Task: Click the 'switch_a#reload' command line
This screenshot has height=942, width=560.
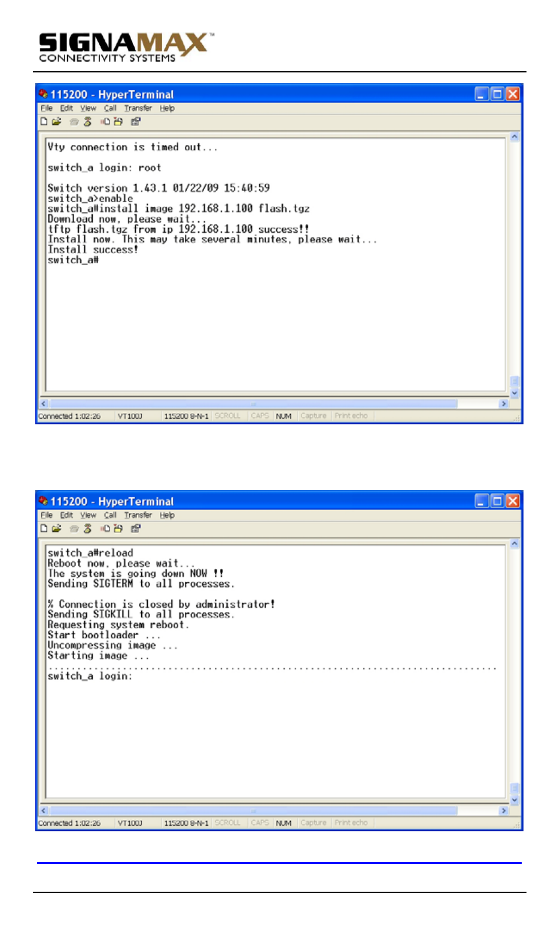Action: coord(90,553)
